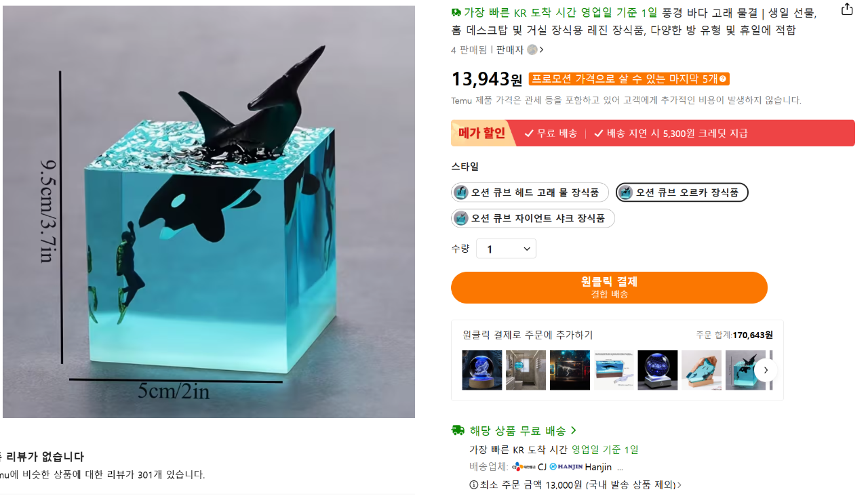Select style 오션 큐브 자이언트 샤크 장식품
Screen dimensions: 868x496
pyautogui.click(x=533, y=218)
